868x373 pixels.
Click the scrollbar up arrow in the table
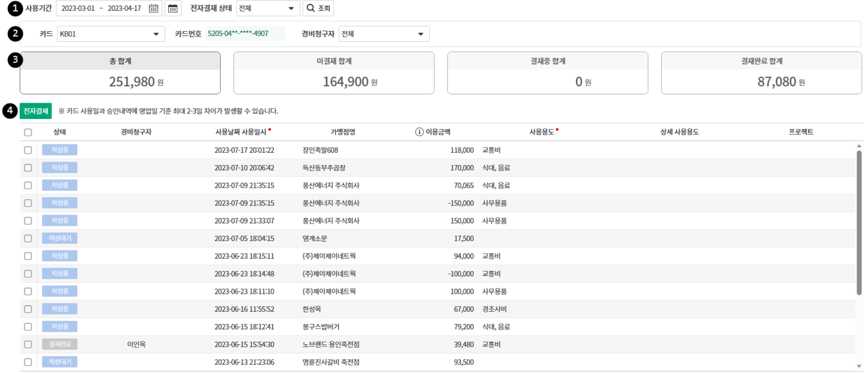coord(859,146)
